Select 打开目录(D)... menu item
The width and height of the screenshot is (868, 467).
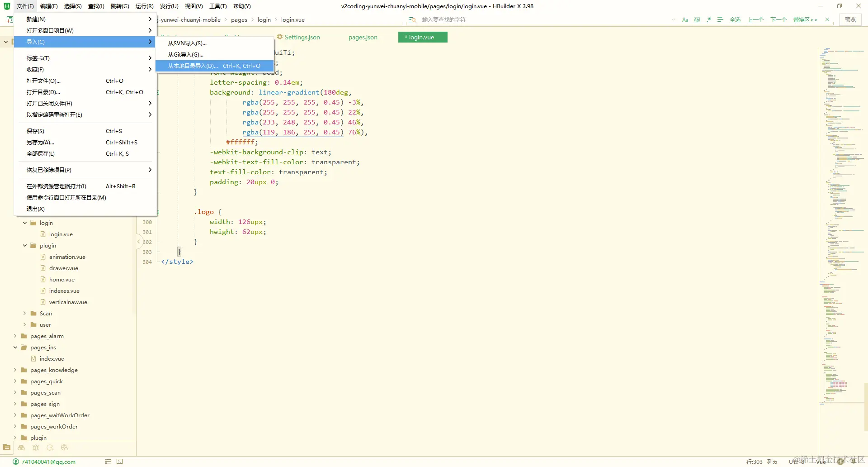coord(85,92)
